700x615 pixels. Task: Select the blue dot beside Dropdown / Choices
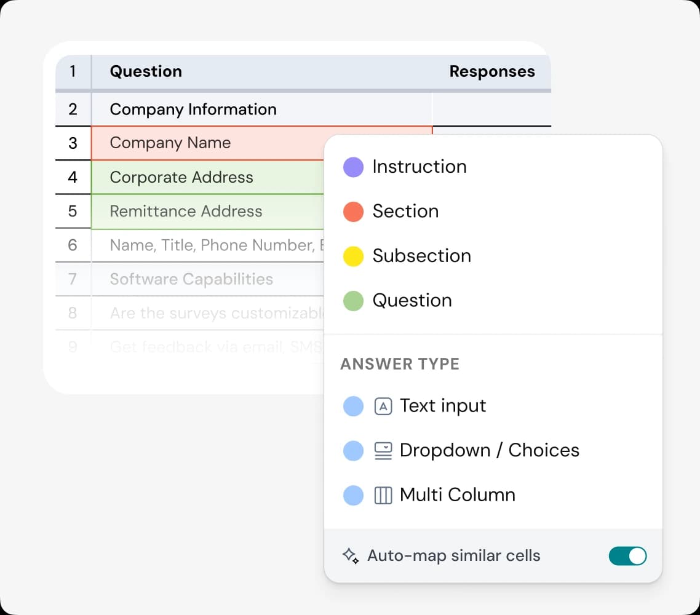(353, 451)
